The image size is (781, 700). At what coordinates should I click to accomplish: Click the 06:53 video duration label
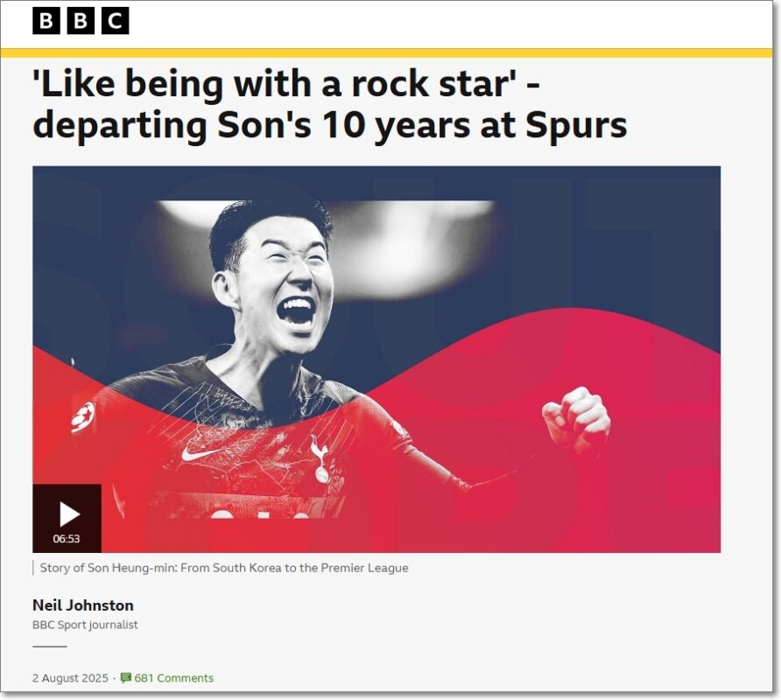[x=67, y=539]
